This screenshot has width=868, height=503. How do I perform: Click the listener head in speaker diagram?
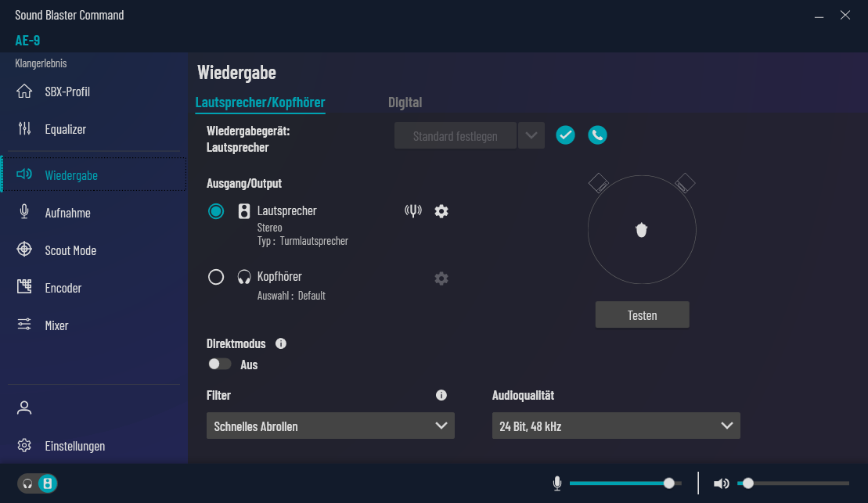point(642,230)
